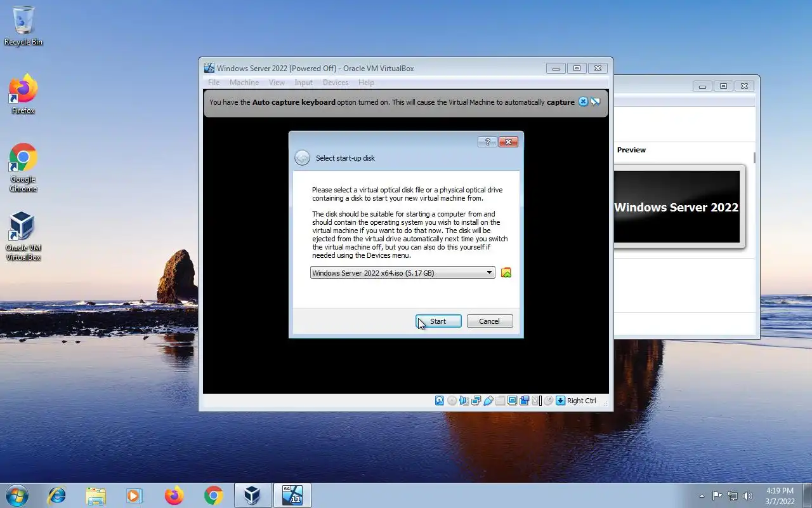Click the hard disk activity indicator icon

pos(439,401)
